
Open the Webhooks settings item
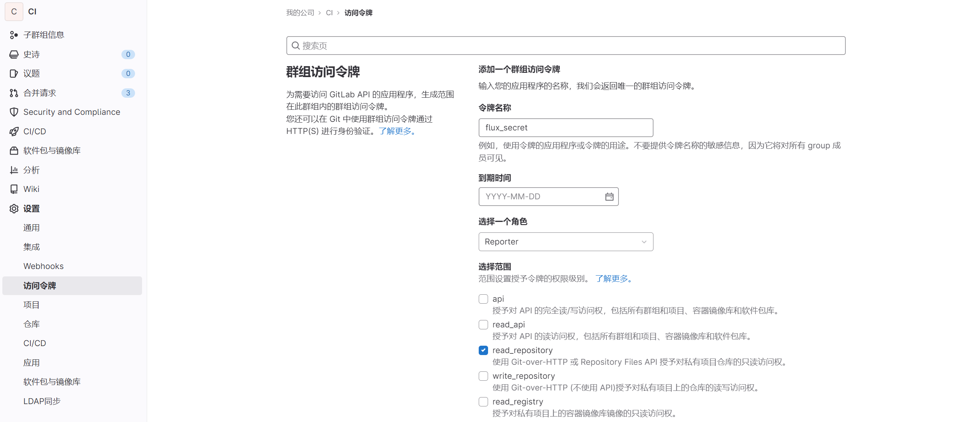pyautogui.click(x=43, y=266)
